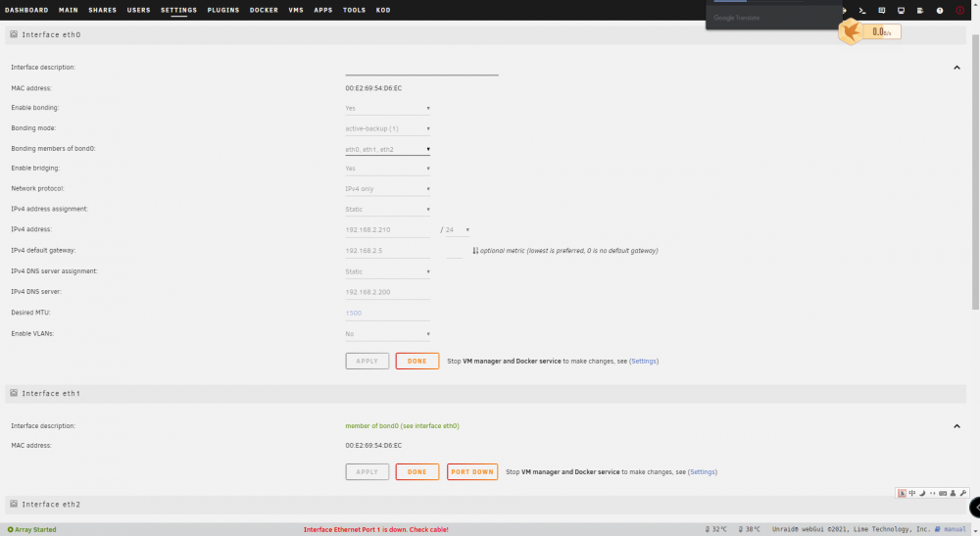Click the 32°C temperature indicator
The height and width of the screenshot is (536, 980).
(715, 529)
